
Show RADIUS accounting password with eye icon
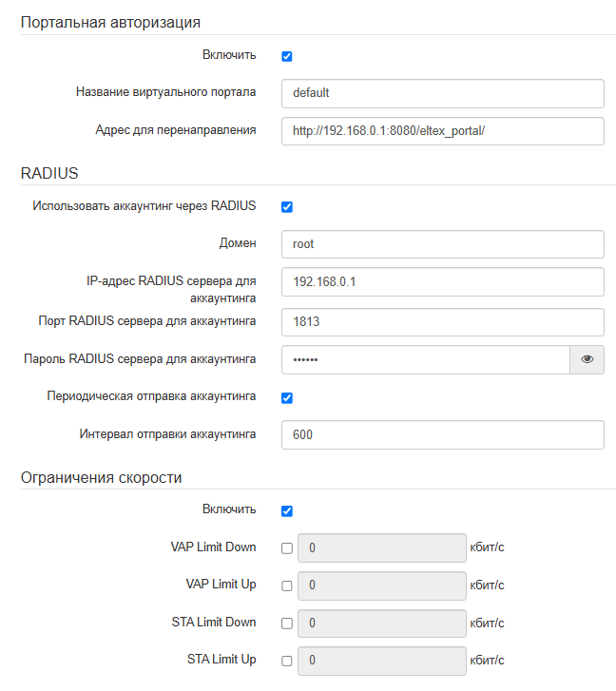(587, 359)
